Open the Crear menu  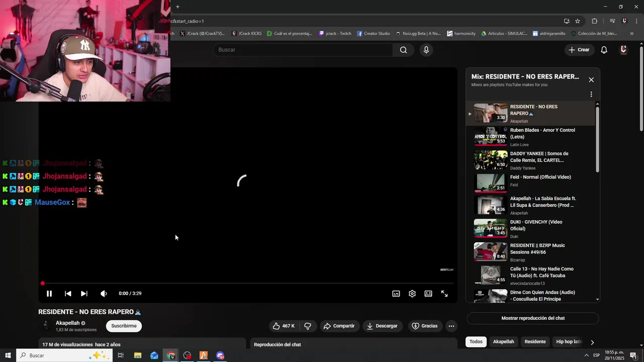tap(579, 50)
